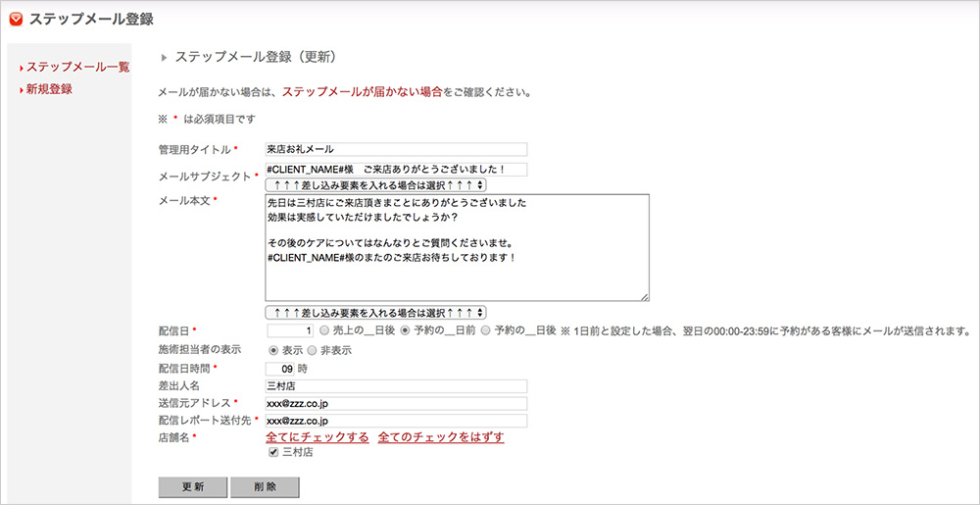Click inside the メール本文 text area
Image resolution: width=980 pixels, height=505 pixels.
457,247
